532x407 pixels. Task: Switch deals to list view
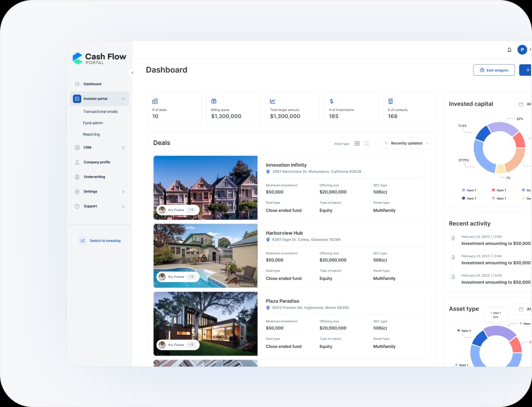[357, 143]
